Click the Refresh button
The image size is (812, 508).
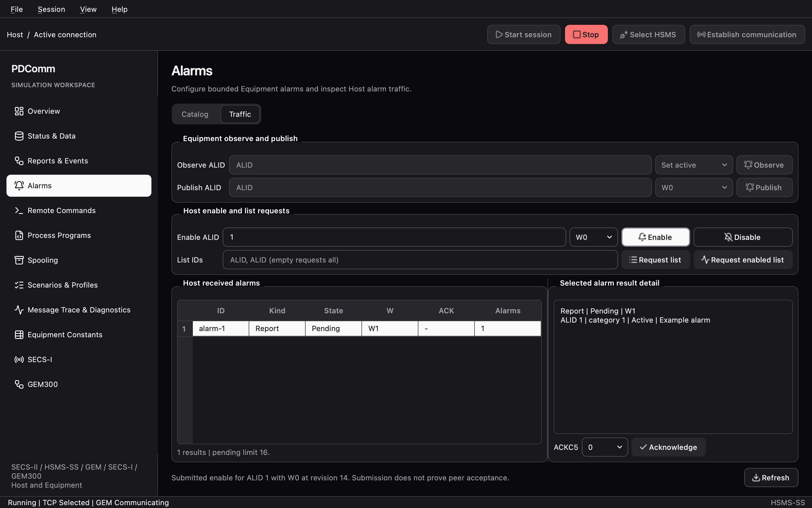pyautogui.click(x=771, y=478)
